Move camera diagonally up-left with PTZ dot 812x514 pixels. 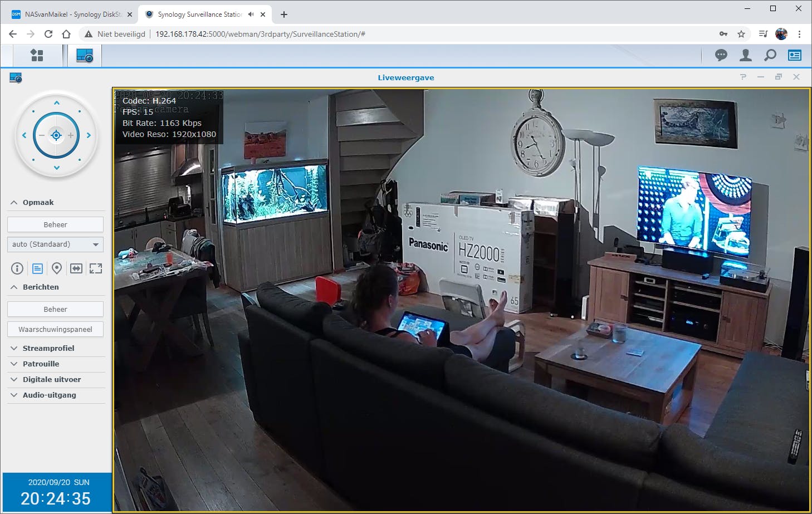tap(33, 111)
